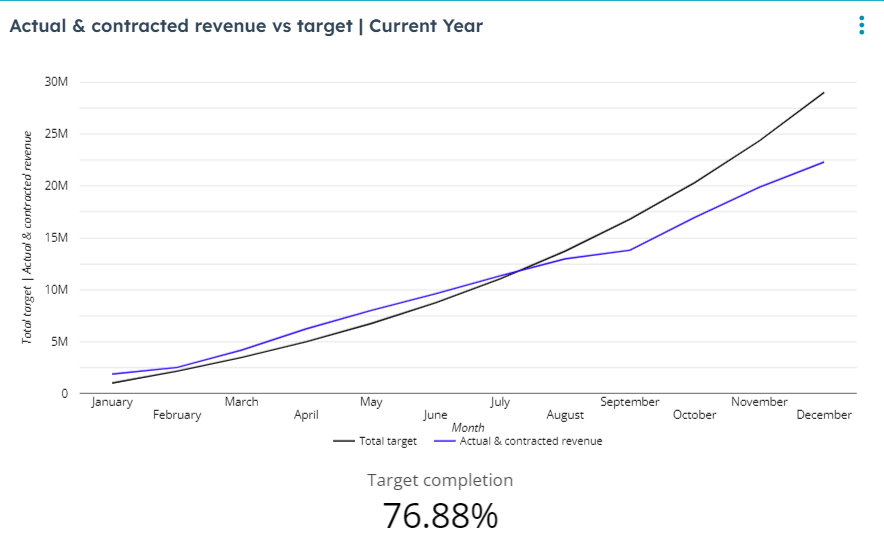
Task: Click the black Total target line endpoint at December
Action: tap(824, 92)
